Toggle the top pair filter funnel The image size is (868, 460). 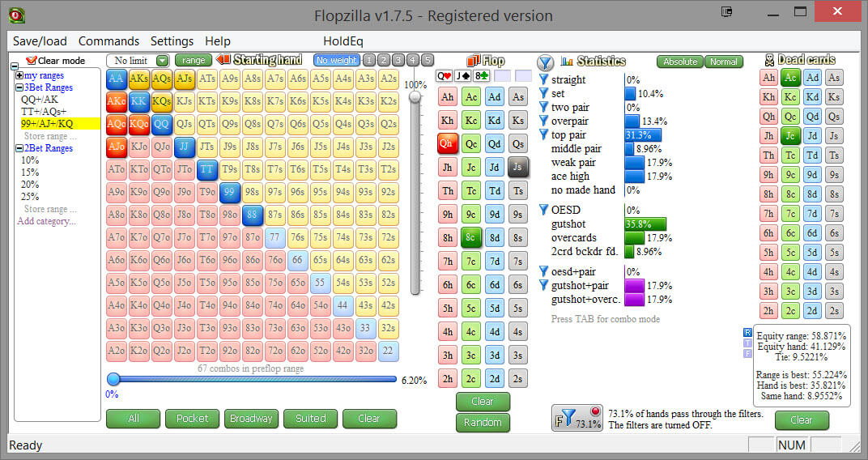(543, 135)
